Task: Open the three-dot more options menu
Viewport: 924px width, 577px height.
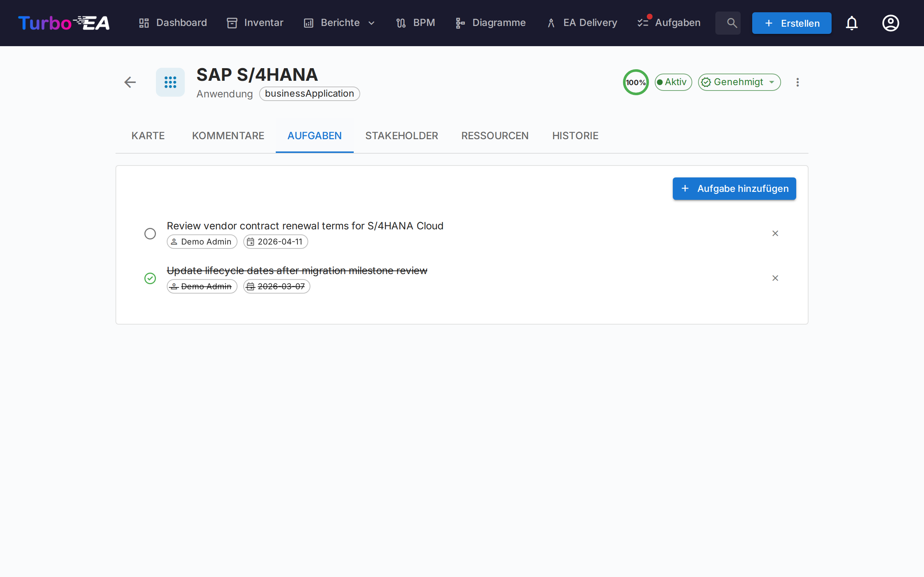Action: [797, 82]
